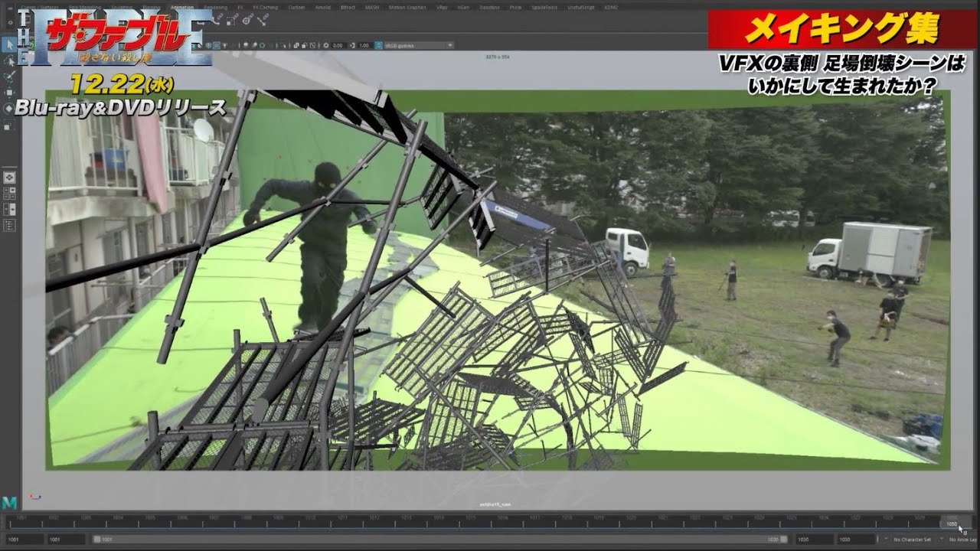Switch to the FX shelf tab
Image resolution: width=980 pixels, height=551 pixels.
(x=240, y=8)
